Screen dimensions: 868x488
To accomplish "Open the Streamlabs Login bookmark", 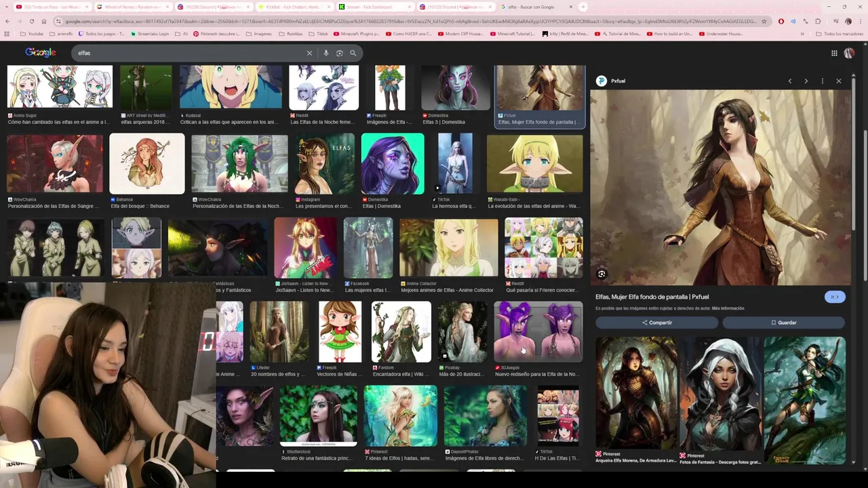I will [x=151, y=33].
